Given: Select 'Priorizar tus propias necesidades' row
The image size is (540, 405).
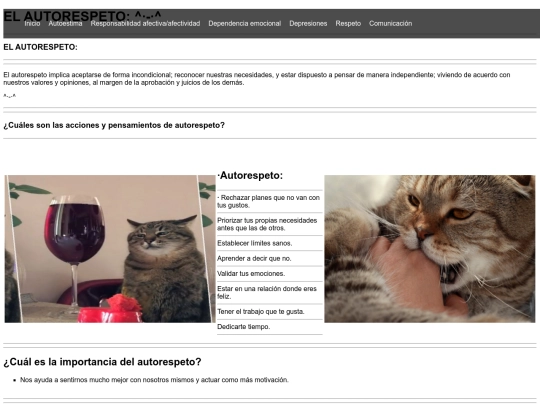Looking at the screenshot, I should tap(267, 224).
